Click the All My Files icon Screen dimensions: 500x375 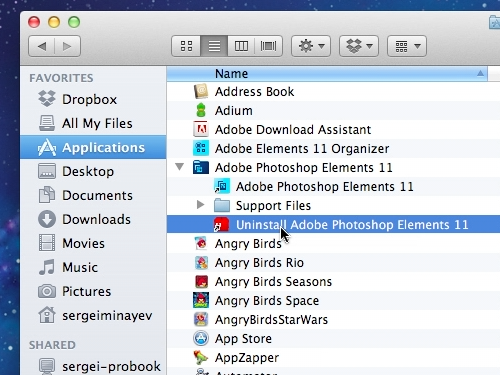[x=47, y=123]
